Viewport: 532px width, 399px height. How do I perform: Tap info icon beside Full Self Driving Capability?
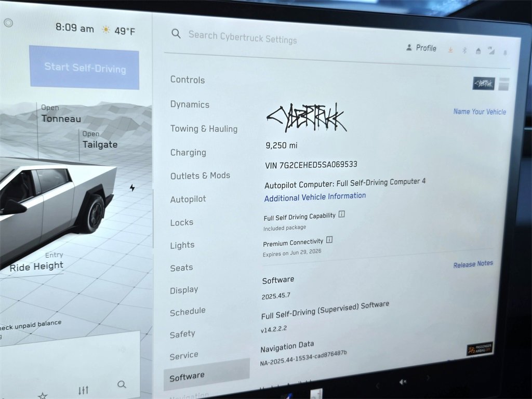[342, 214]
